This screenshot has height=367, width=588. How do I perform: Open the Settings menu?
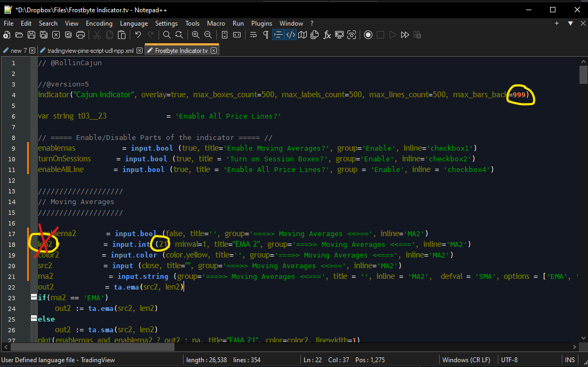[x=166, y=24]
